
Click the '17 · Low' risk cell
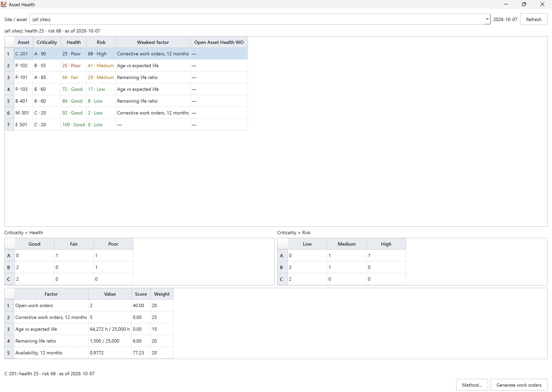(x=101, y=89)
